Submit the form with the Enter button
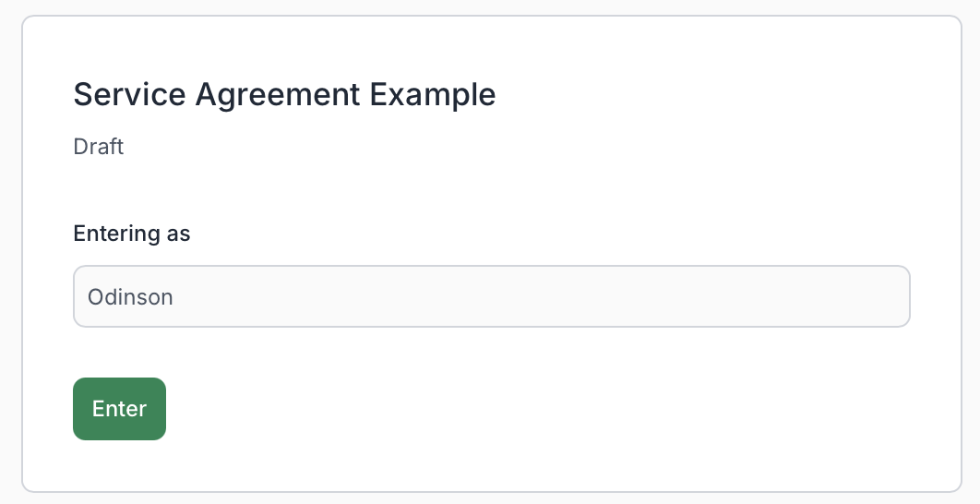Image resolution: width=980 pixels, height=504 pixels. point(119,409)
